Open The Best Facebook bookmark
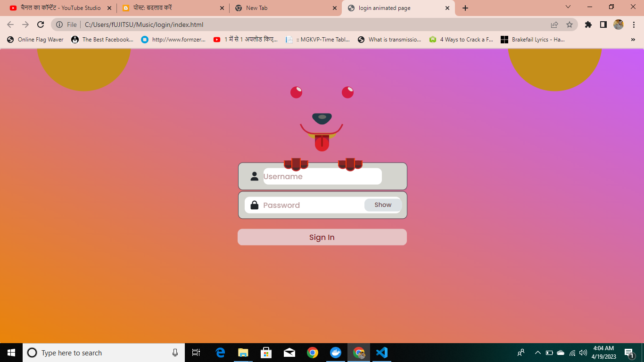Screen dimensions: 644x362 click(102, 40)
